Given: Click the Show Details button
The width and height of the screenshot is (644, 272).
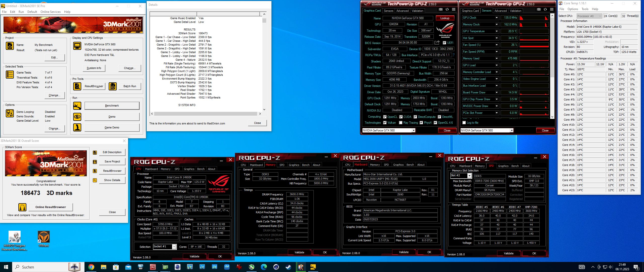Looking at the screenshot, I should pos(112,180).
